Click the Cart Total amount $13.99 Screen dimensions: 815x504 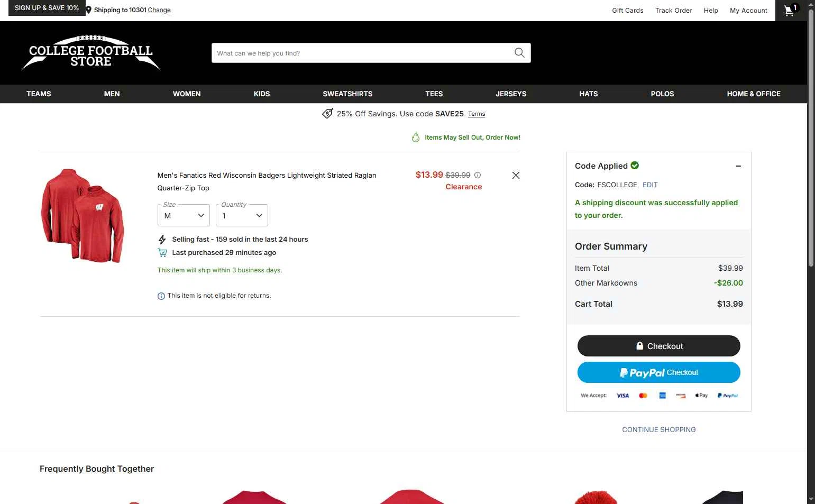click(730, 304)
